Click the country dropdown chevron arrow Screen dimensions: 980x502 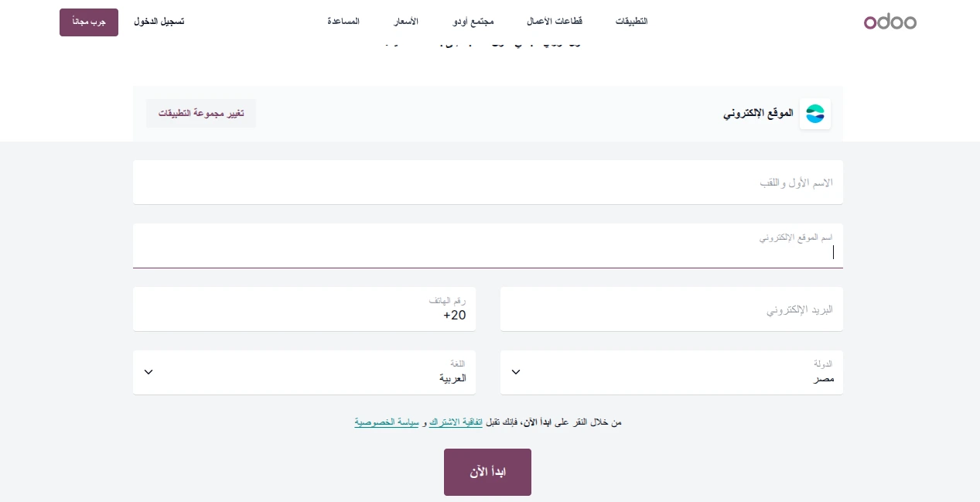pyautogui.click(x=516, y=372)
